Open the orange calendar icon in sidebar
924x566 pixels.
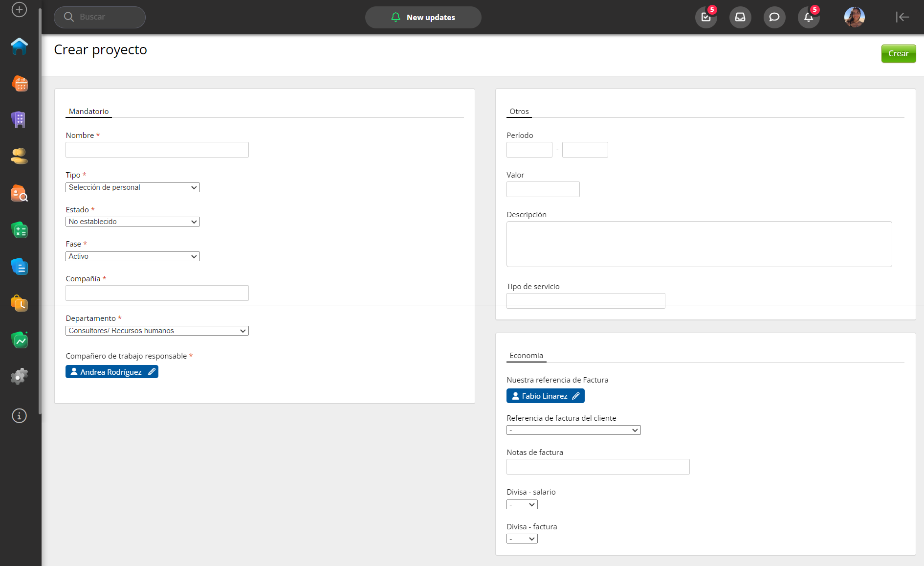20,84
